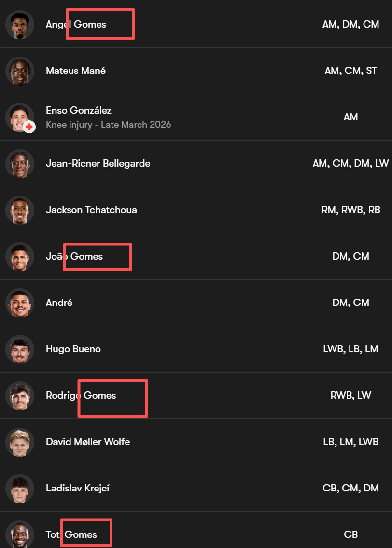Open Ladislav Krejcí's profile photo
Viewport: 392px width, 548px height.
pos(20,488)
